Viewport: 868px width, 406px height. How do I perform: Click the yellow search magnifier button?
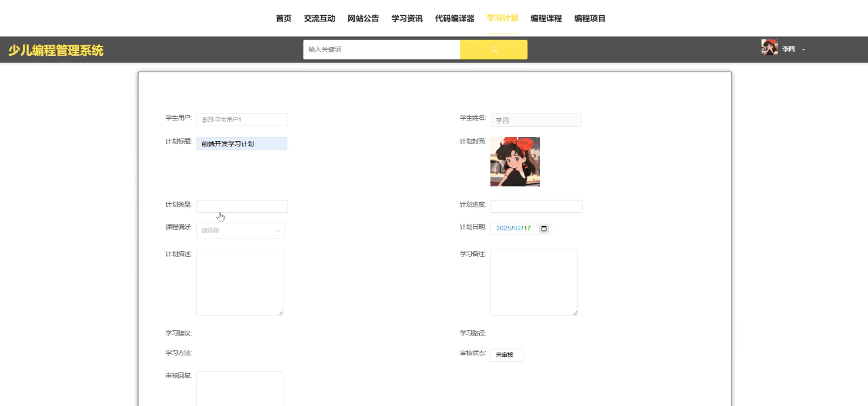tap(493, 49)
